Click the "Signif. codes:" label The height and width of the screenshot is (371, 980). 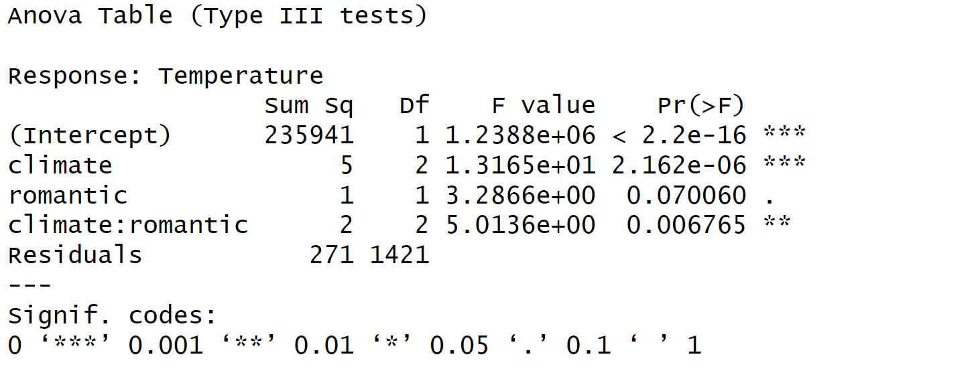click(113, 315)
